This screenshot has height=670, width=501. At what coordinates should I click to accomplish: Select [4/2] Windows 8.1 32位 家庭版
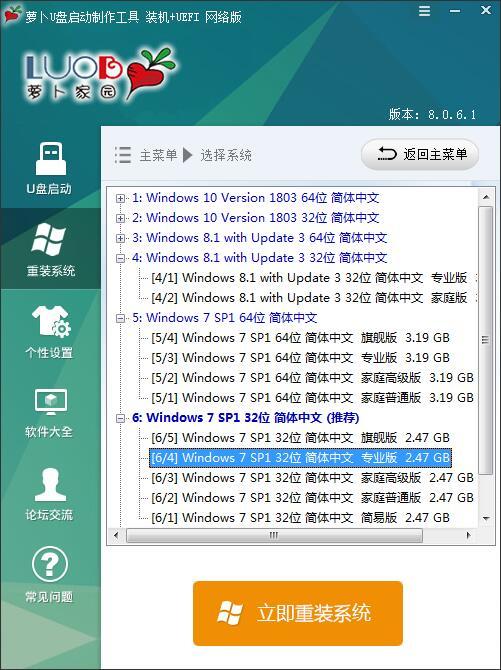tap(313, 298)
